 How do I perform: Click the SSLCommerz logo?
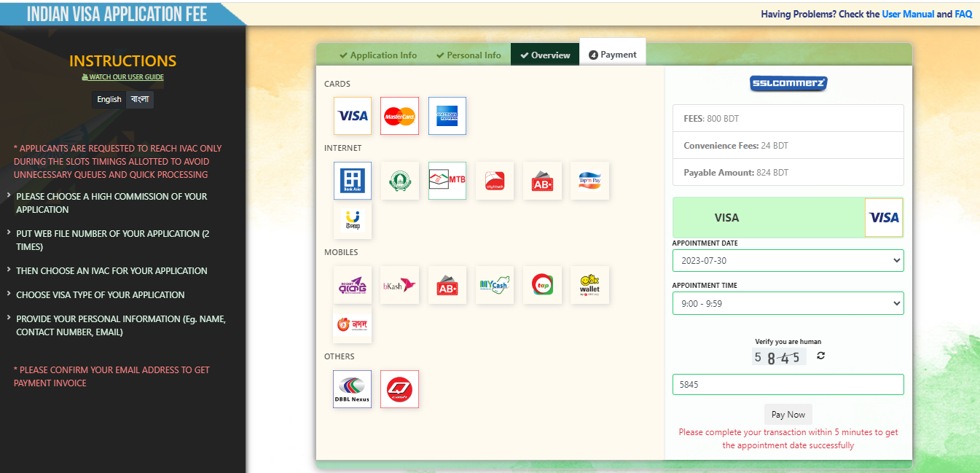[x=788, y=84]
